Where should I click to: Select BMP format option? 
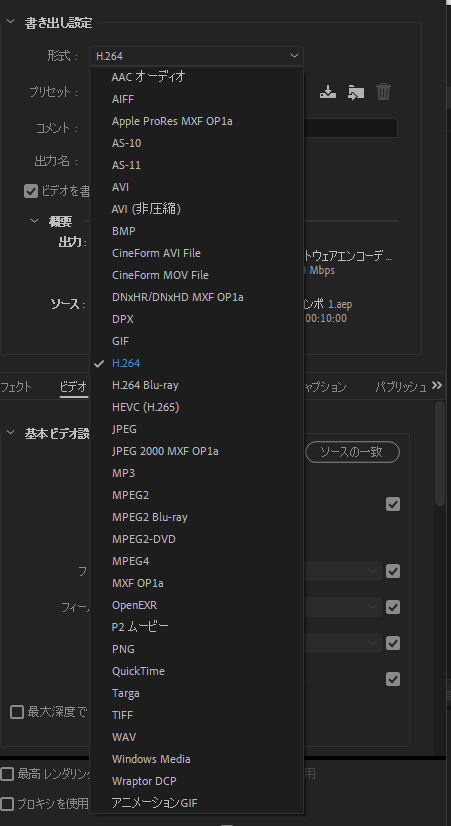pyautogui.click(x=196, y=231)
